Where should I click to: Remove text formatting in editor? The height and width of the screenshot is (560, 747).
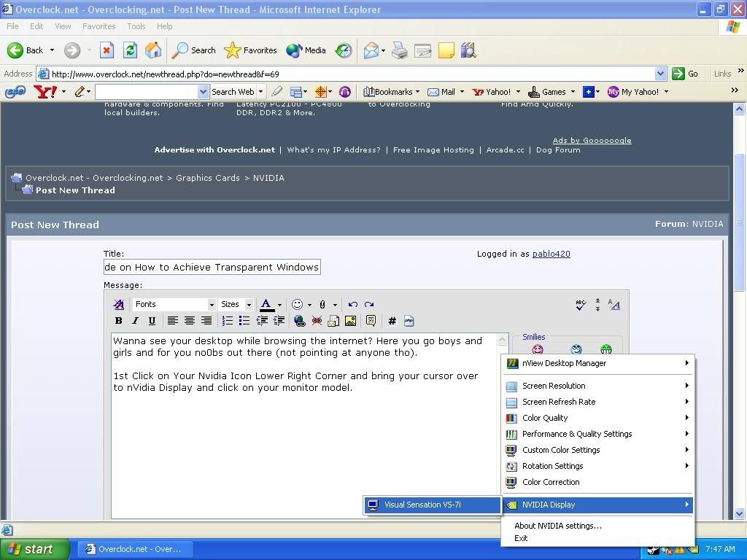119,304
